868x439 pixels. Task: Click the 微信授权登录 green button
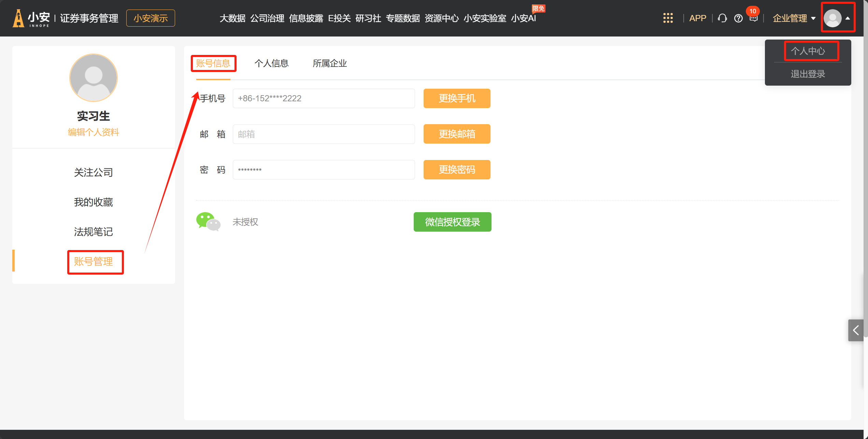(452, 222)
